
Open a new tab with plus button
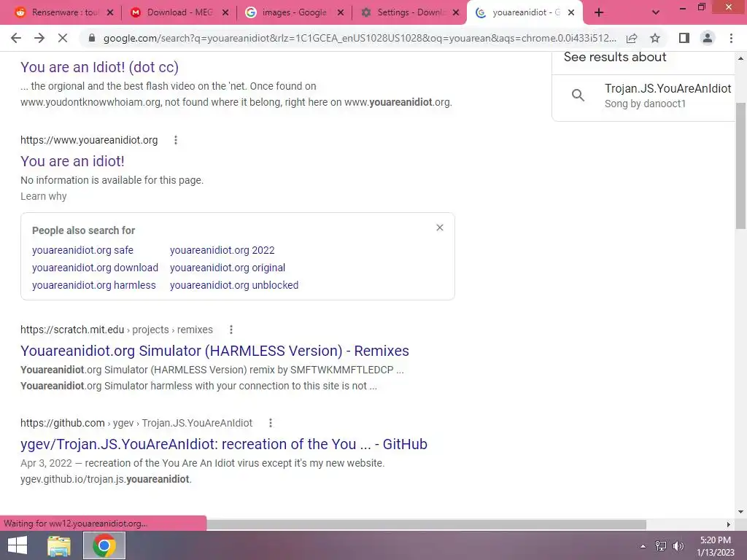[x=599, y=13]
